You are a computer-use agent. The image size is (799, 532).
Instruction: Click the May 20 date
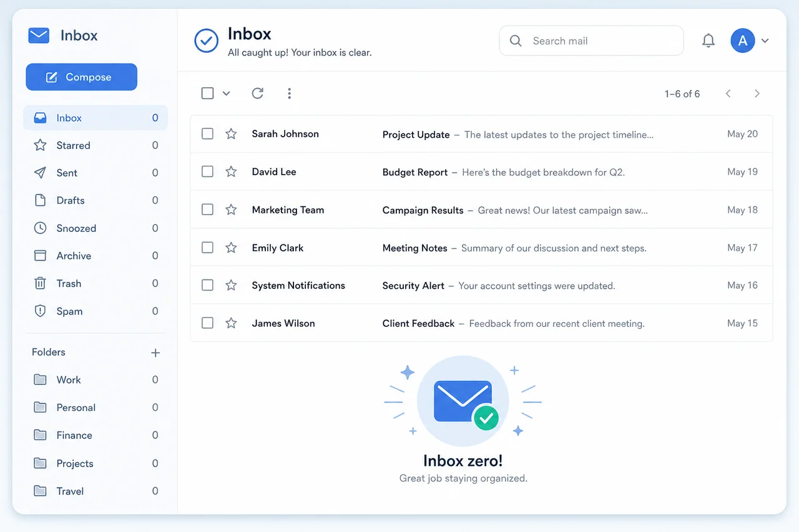(742, 133)
